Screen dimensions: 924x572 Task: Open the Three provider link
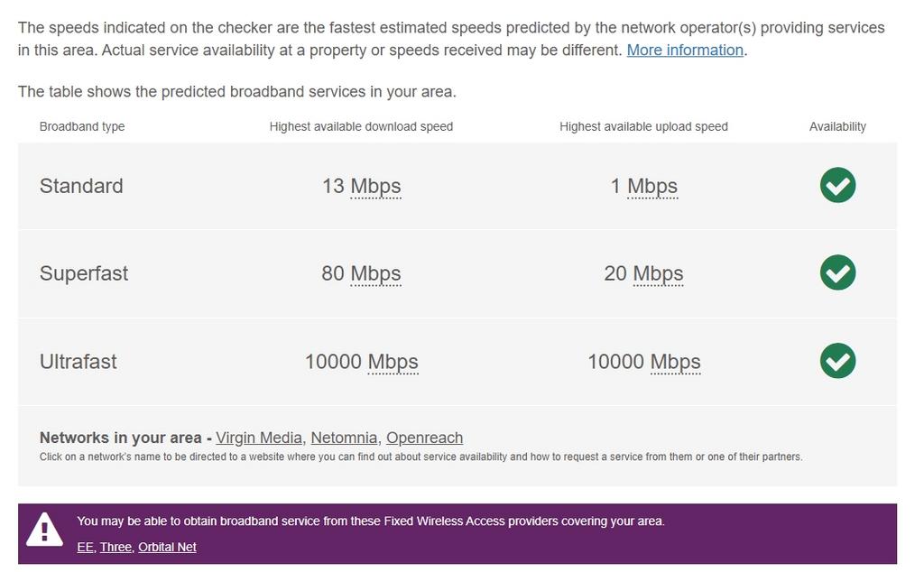coord(115,546)
